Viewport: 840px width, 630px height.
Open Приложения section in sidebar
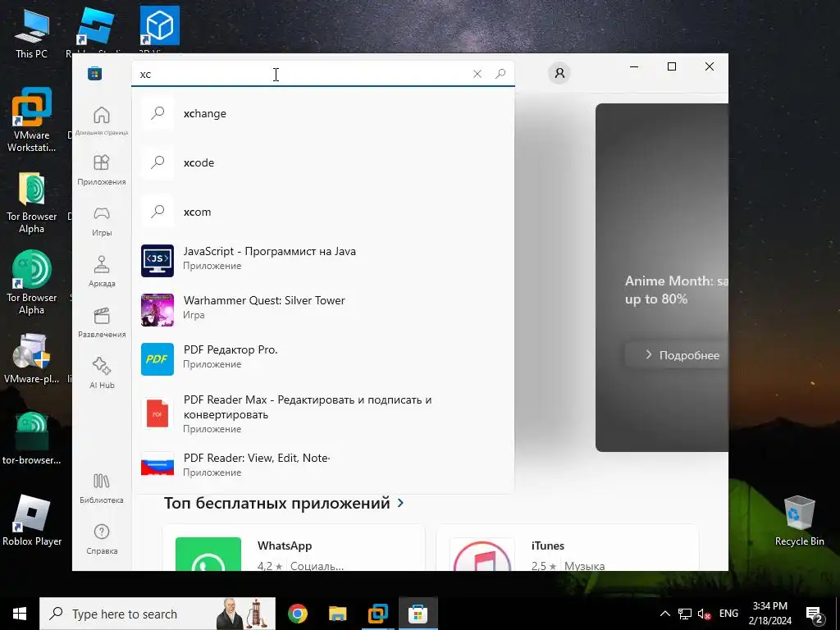[x=102, y=170]
